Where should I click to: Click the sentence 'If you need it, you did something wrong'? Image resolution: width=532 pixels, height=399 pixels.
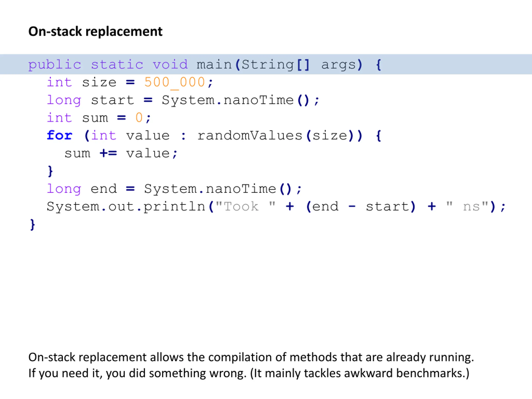tap(249, 373)
